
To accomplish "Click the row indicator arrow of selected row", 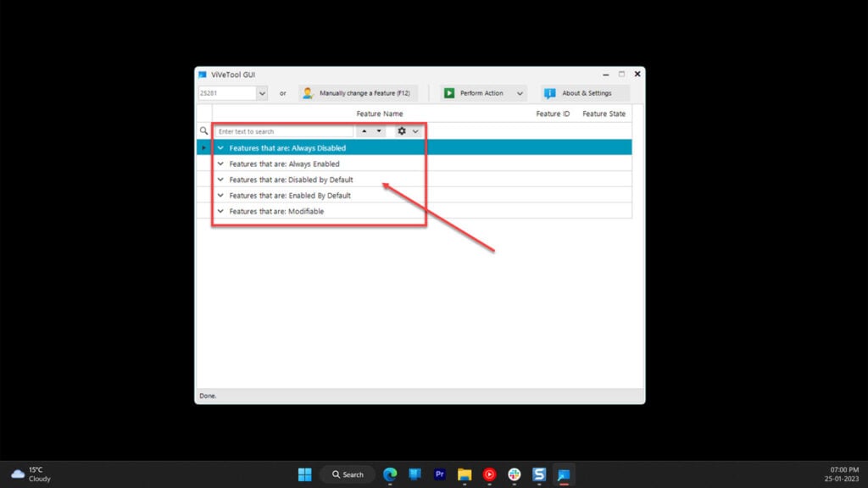I will tap(203, 147).
